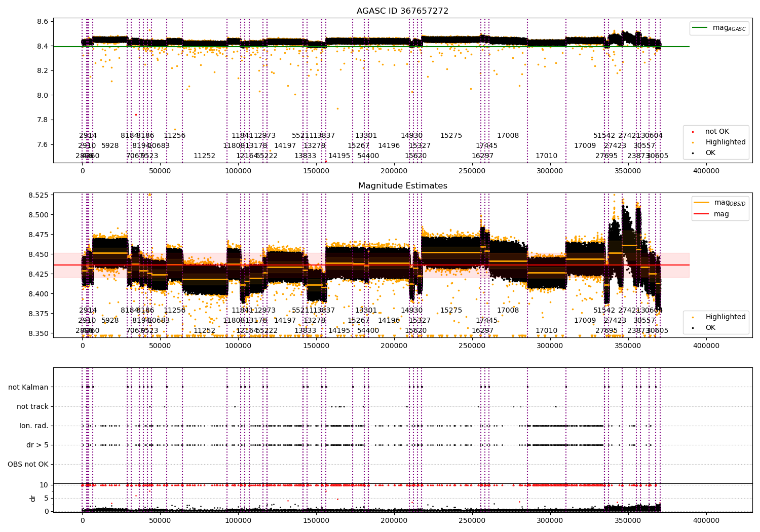Image resolution: width=760 pixels, height=532 pixels.
Task: Click obsid label 51542 in Magnitude Estimates panel
Action: click(x=604, y=311)
